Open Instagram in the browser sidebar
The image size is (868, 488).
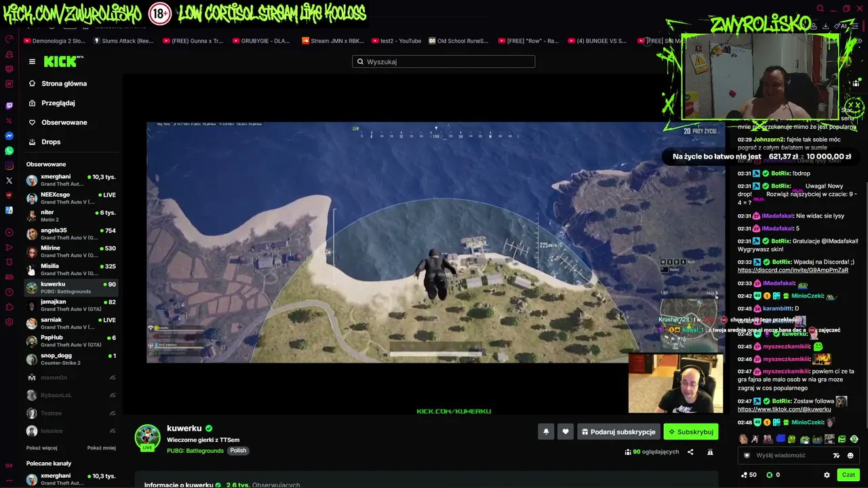coord(9,165)
